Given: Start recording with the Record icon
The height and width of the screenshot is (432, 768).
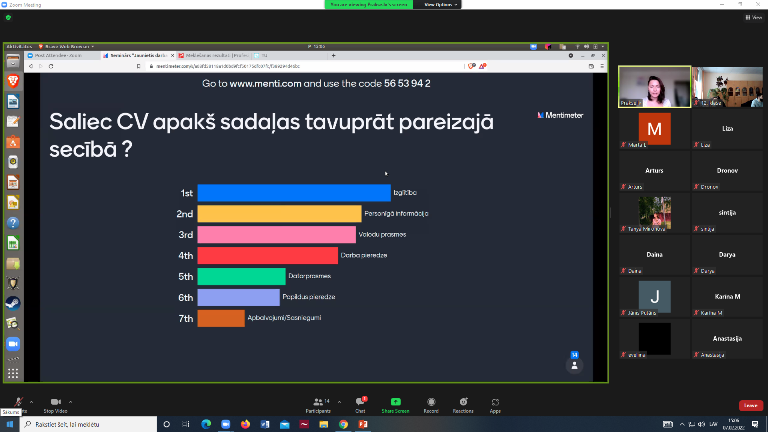Looking at the screenshot, I should pyautogui.click(x=431, y=401).
